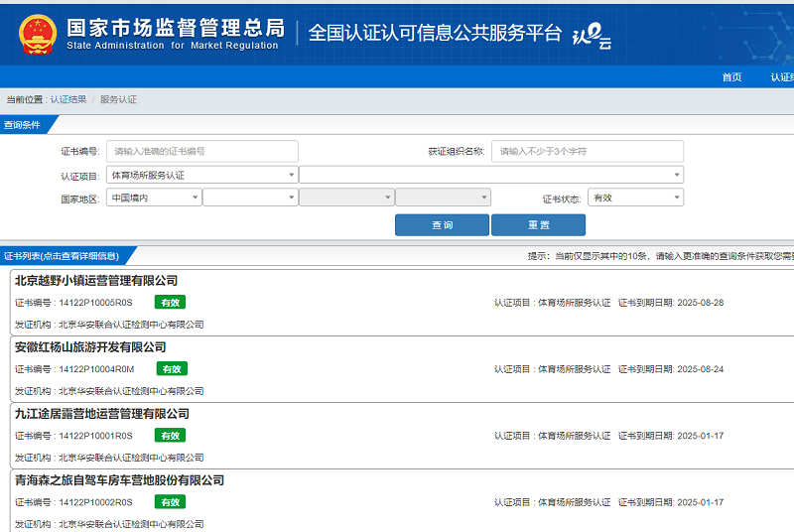
Task: Click 有效 badge for 北京越野小镇
Action: 170,302
